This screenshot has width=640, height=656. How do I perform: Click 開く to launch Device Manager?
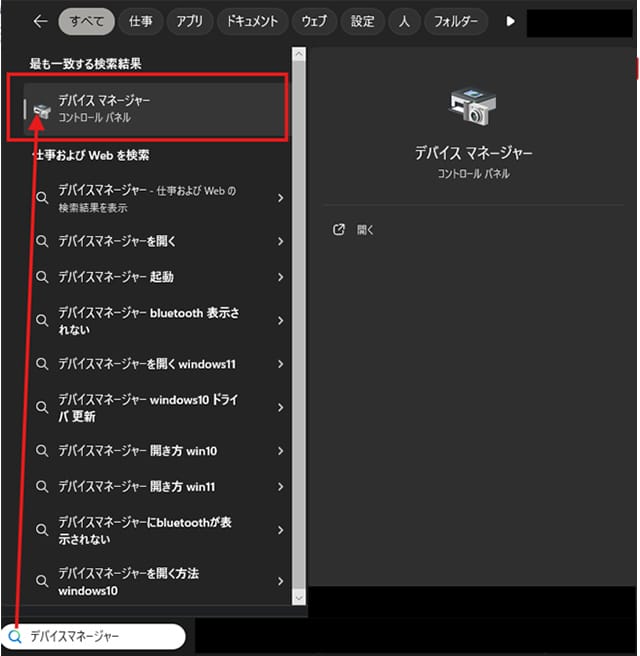point(365,230)
